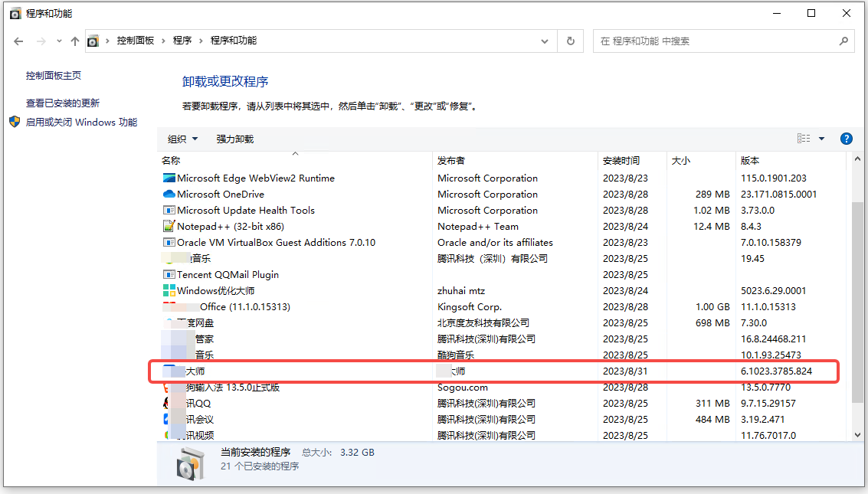This screenshot has width=868, height=494.
Task: Open the 控制面板 breadcrumb
Action: click(x=135, y=41)
